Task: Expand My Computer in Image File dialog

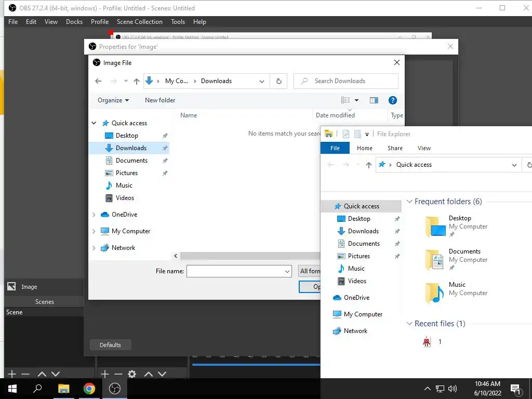Action: [x=94, y=231]
